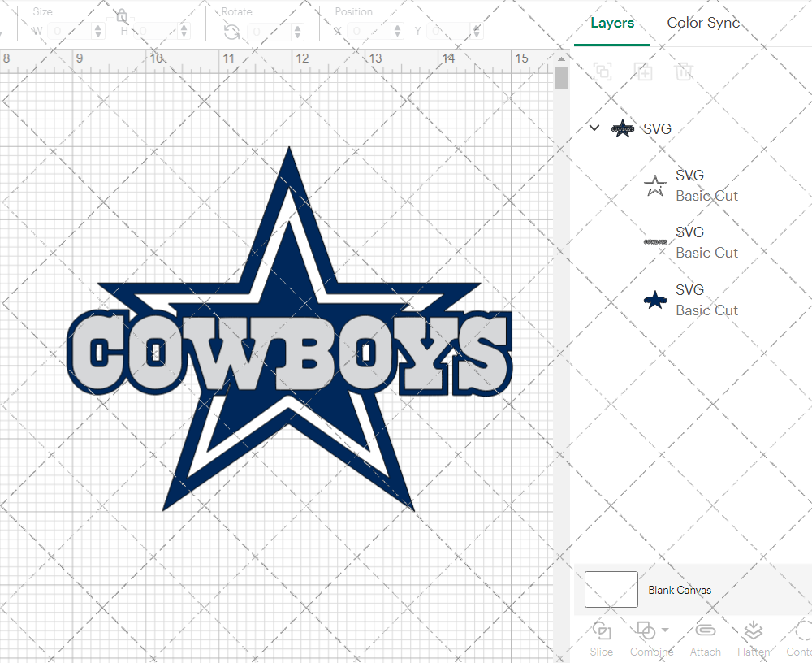Click the Duplicate layer icon

tap(643, 71)
